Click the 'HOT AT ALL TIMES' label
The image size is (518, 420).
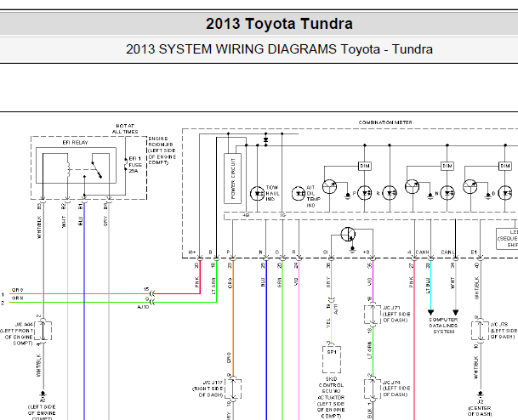(125, 128)
